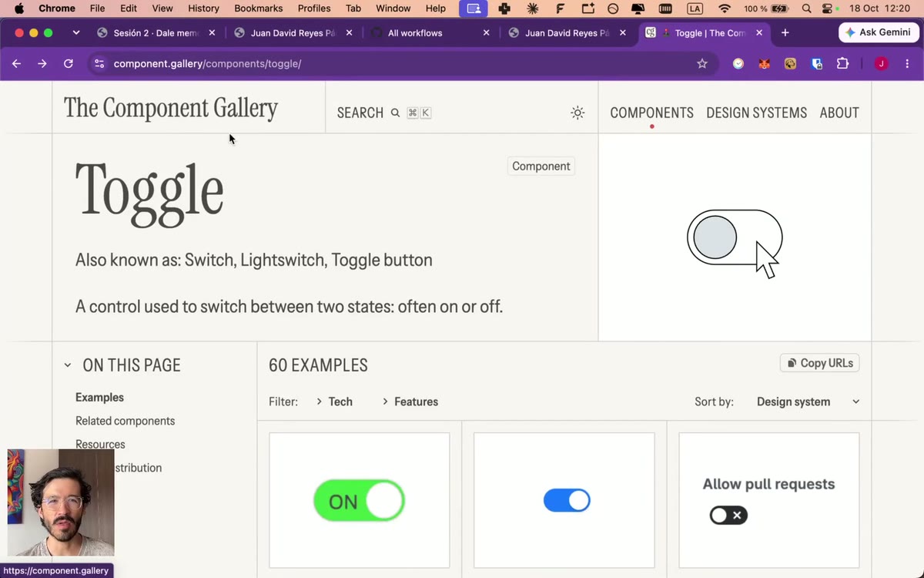Open the Sort by Design system dropdown
The width and height of the screenshot is (924, 578).
808,402
